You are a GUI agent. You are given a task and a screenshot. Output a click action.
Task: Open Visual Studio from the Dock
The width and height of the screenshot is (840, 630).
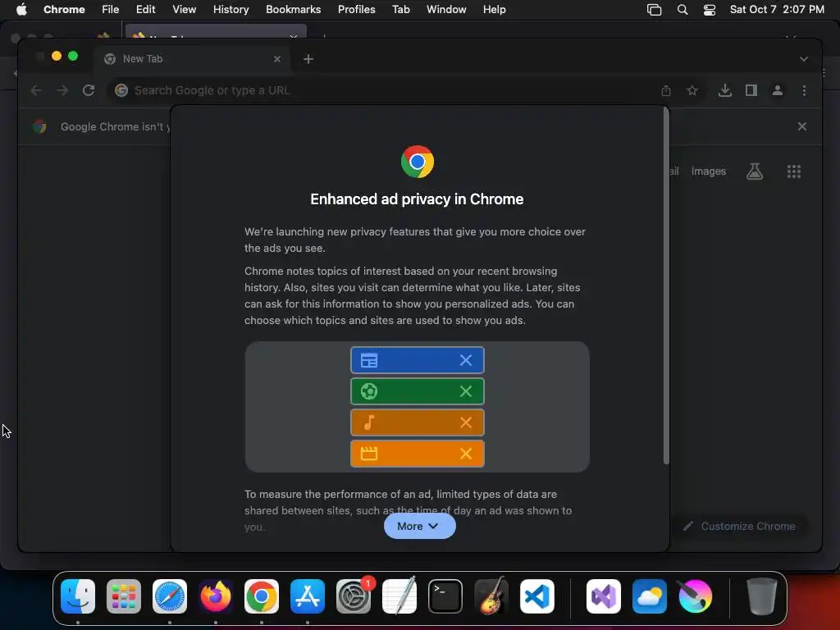(x=604, y=596)
